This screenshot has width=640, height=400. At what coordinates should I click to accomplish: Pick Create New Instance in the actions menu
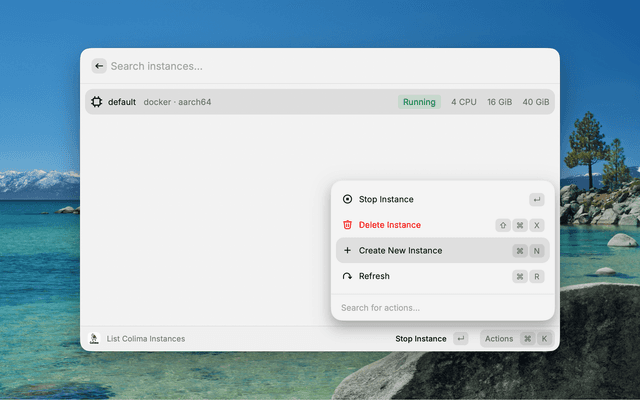(x=400, y=250)
